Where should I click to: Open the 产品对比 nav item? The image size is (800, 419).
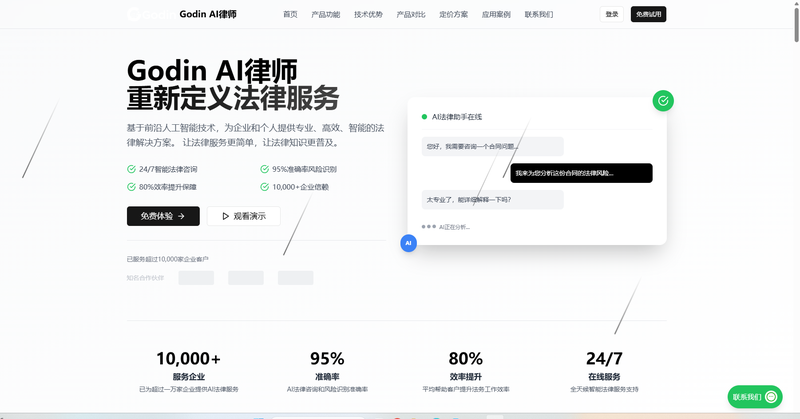411,14
